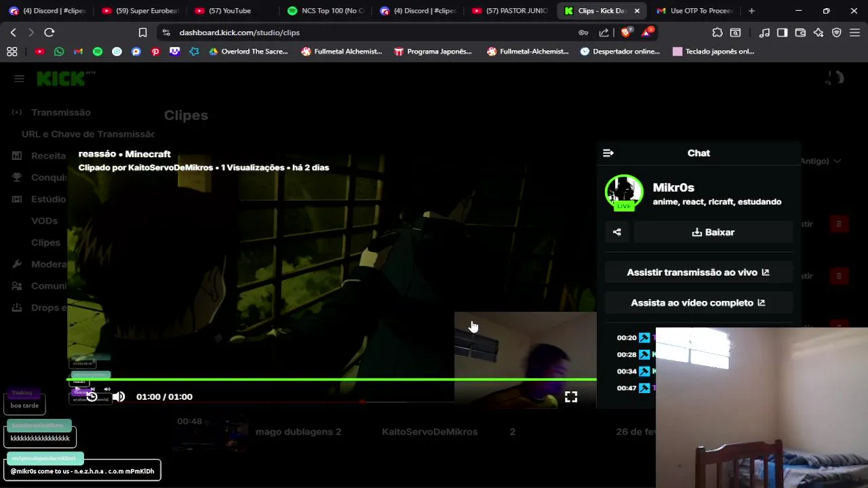Click the mago dublagens 2 clip title
This screenshot has height=488, width=868.
(x=298, y=432)
